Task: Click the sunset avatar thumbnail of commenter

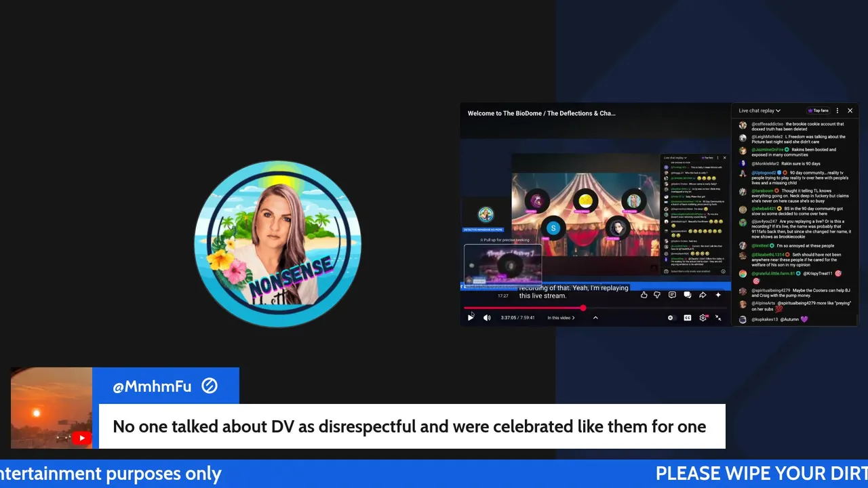Action: (52, 408)
